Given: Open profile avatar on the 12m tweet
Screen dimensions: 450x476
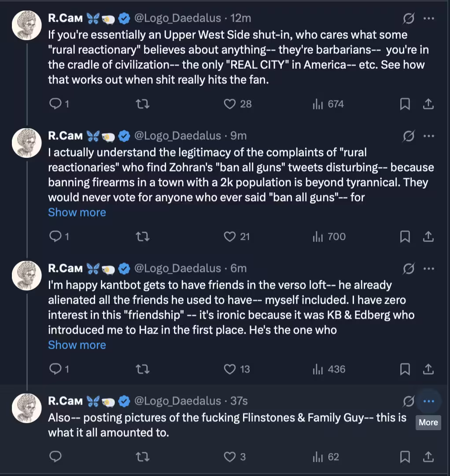Looking at the screenshot, I should [26, 25].
